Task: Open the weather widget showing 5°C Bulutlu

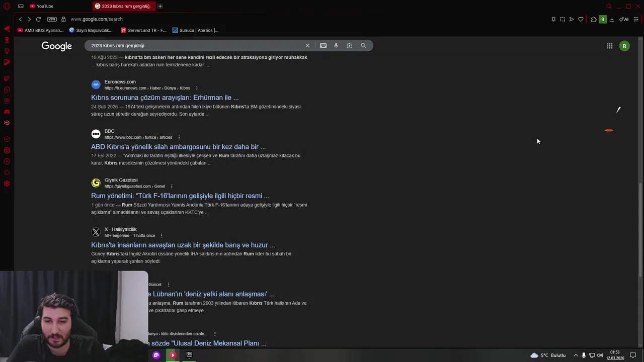Action: point(548,355)
